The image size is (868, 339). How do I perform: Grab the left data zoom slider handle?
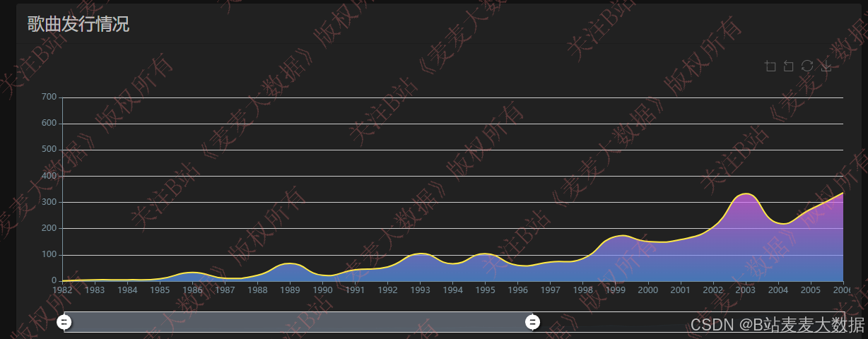click(64, 322)
